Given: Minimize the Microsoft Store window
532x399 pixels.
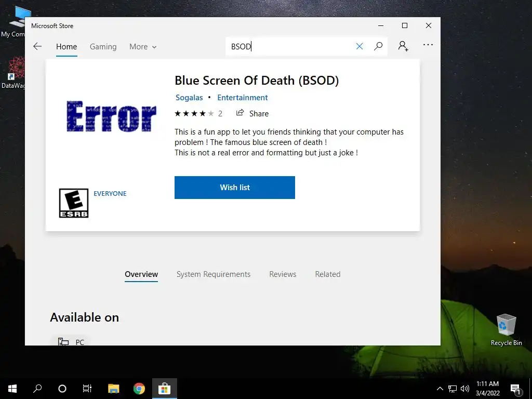Looking at the screenshot, I should (381, 25).
